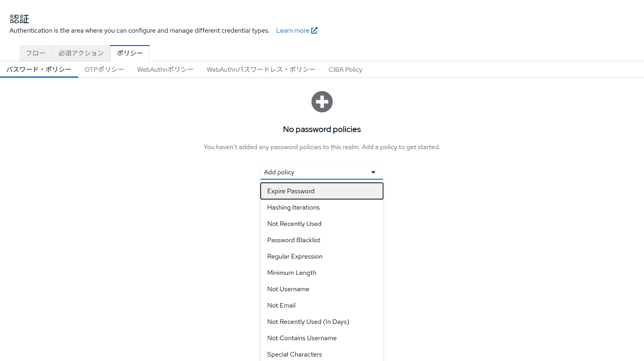This screenshot has width=644, height=361.
Task: Select Password Blacklist from the list
Action: (294, 240)
